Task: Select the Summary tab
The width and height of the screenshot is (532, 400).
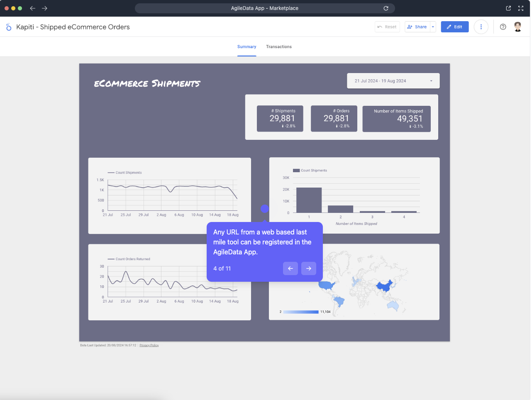Action: pos(247,46)
